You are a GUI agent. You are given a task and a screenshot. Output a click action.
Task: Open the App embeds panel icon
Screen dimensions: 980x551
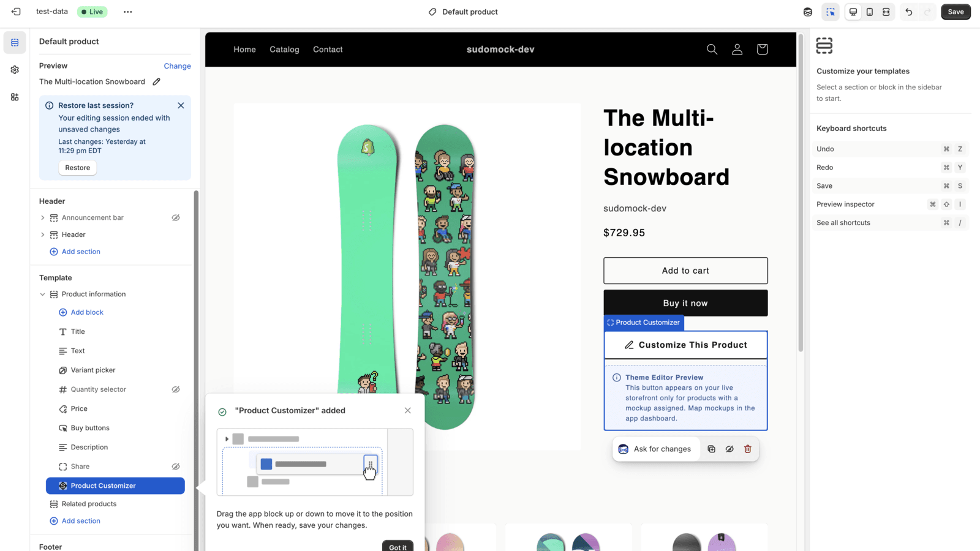[14, 97]
